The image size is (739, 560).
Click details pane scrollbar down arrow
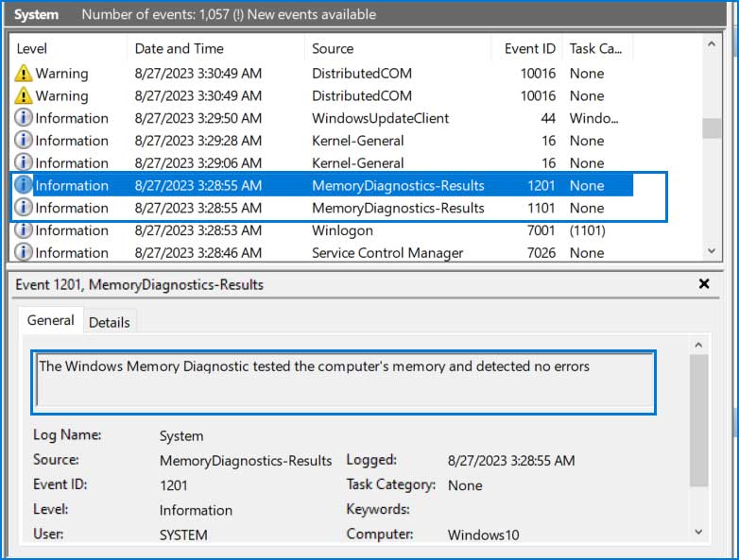point(699,533)
